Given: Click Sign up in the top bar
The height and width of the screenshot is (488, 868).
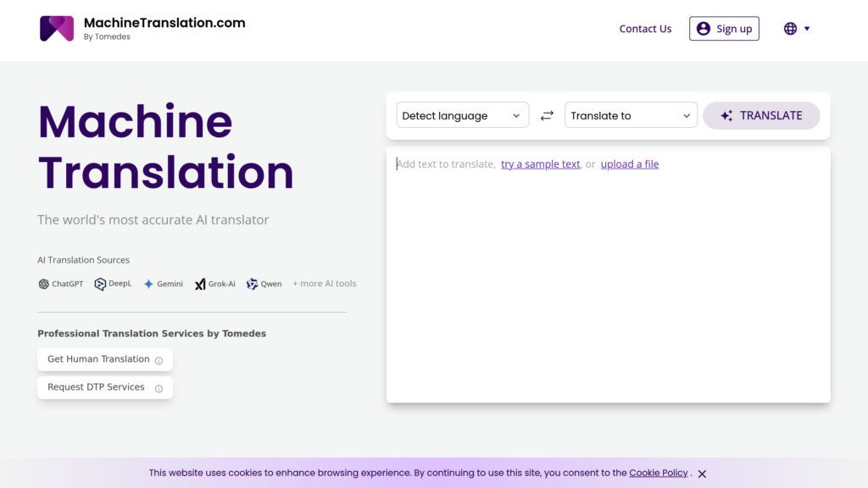Looking at the screenshot, I should coord(724,28).
